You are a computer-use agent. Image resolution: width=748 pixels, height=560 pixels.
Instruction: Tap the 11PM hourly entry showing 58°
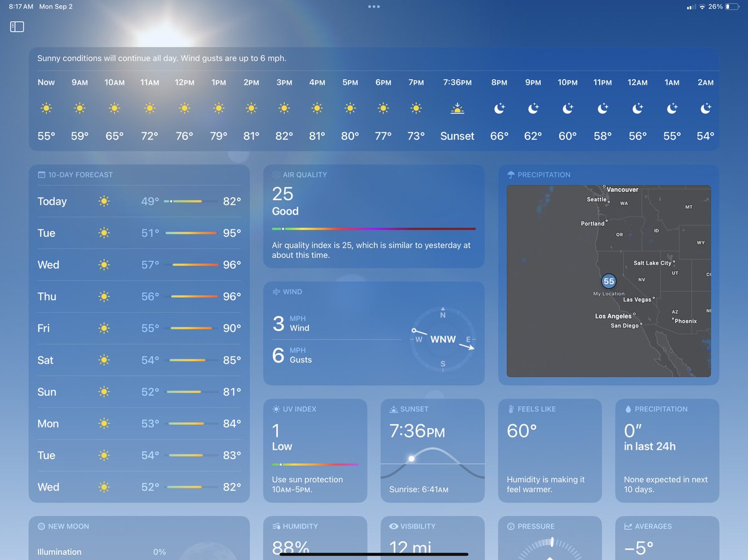coord(603,109)
